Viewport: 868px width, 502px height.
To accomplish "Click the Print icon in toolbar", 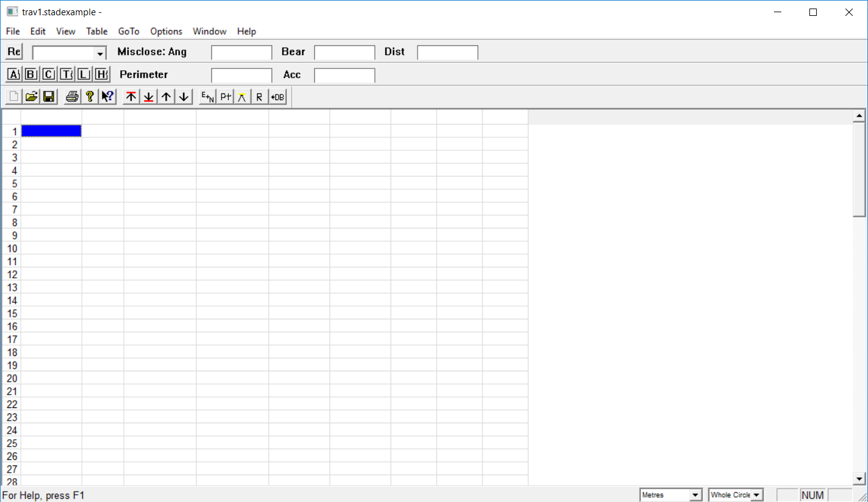I will (x=72, y=96).
